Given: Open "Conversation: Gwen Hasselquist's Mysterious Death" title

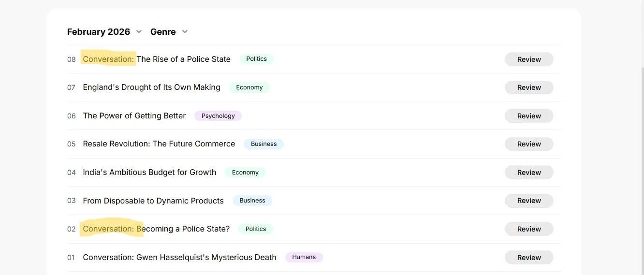Looking at the screenshot, I should tap(179, 257).
